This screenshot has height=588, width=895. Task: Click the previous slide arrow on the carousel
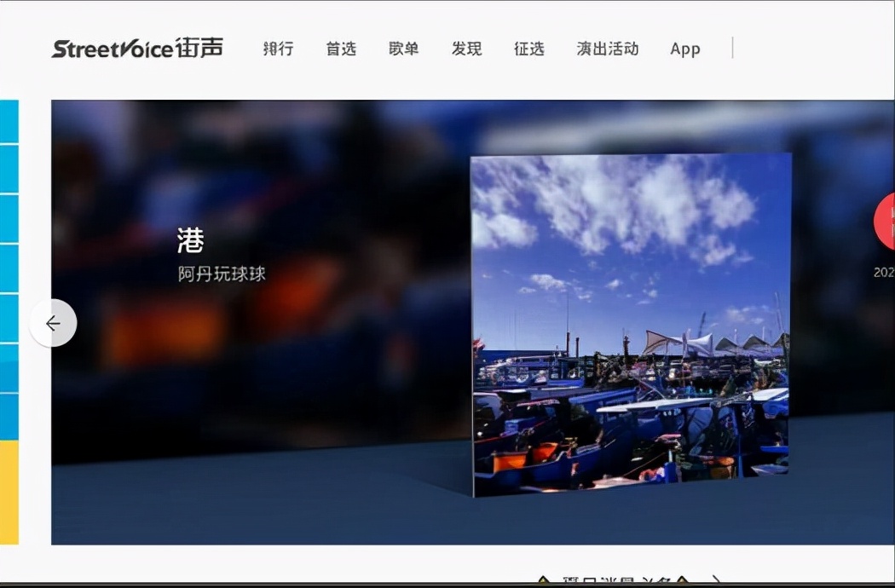pyautogui.click(x=54, y=323)
